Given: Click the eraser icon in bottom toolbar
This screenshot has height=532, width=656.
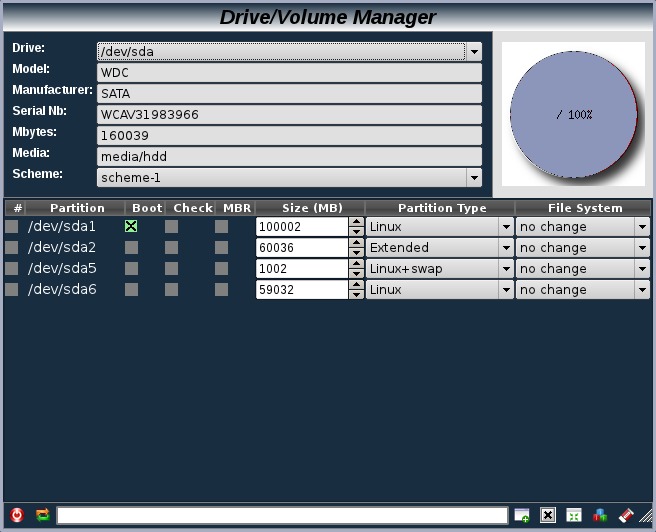Looking at the screenshot, I should [627, 515].
